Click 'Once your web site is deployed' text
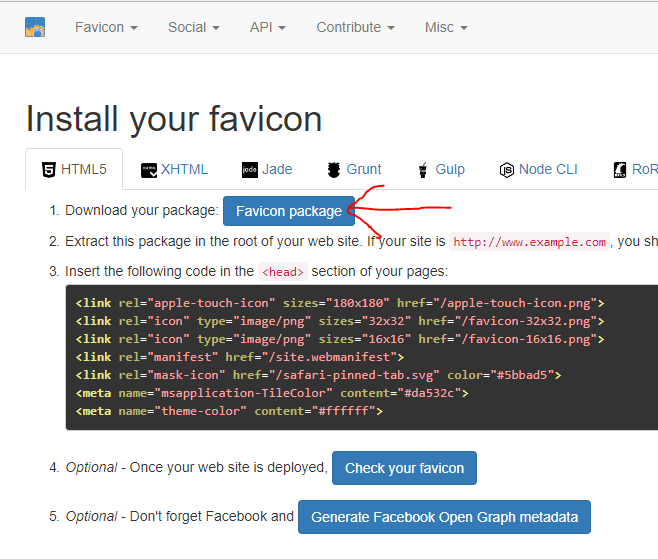This screenshot has width=658, height=559. click(228, 467)
